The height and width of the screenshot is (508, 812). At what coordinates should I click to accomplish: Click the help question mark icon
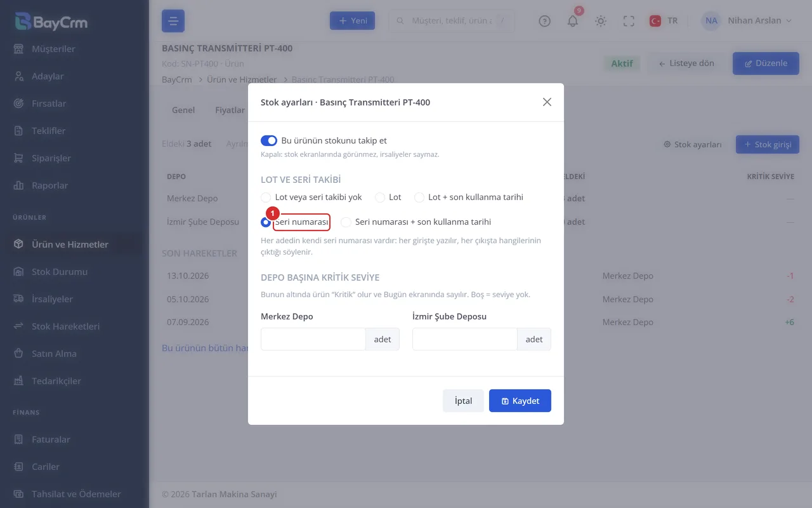coord(544,21)
